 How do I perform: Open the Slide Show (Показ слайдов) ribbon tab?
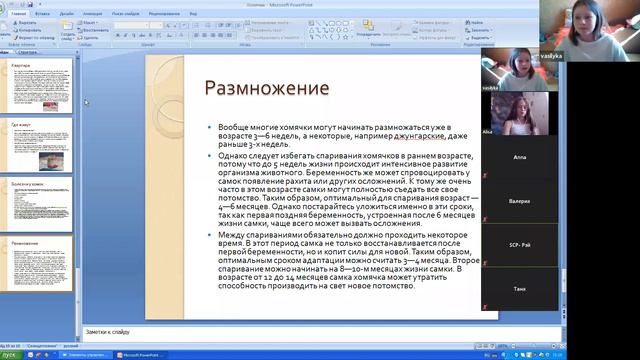click(126, 13)
